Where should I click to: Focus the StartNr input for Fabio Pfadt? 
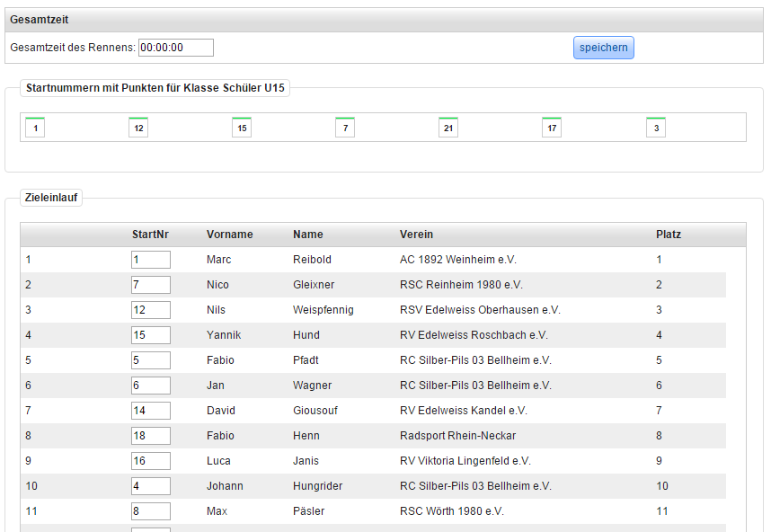point(150,360)
